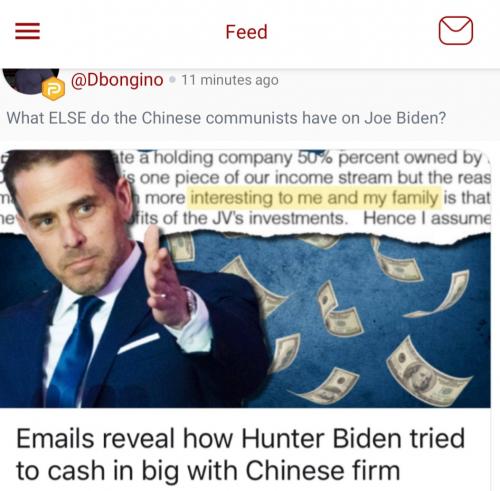This screenshot has width=500, height=491.
Task: Open the hamburger menu
Action: coord(28,31)
